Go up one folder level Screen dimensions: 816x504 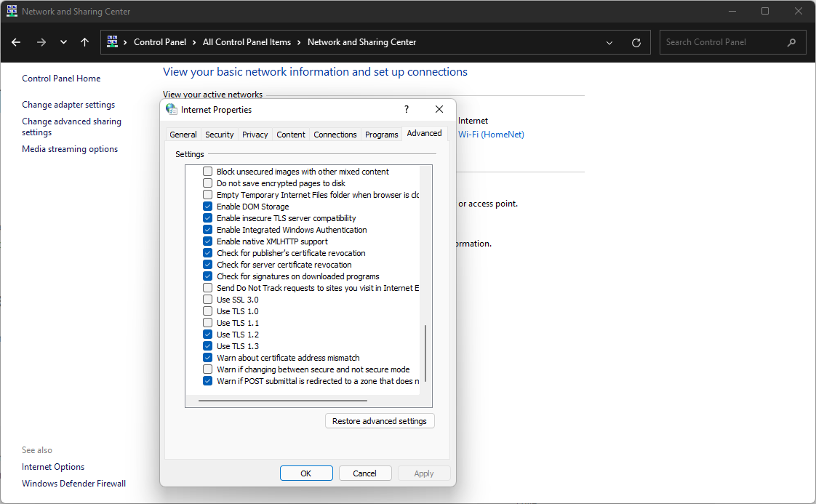click(85, 42)
